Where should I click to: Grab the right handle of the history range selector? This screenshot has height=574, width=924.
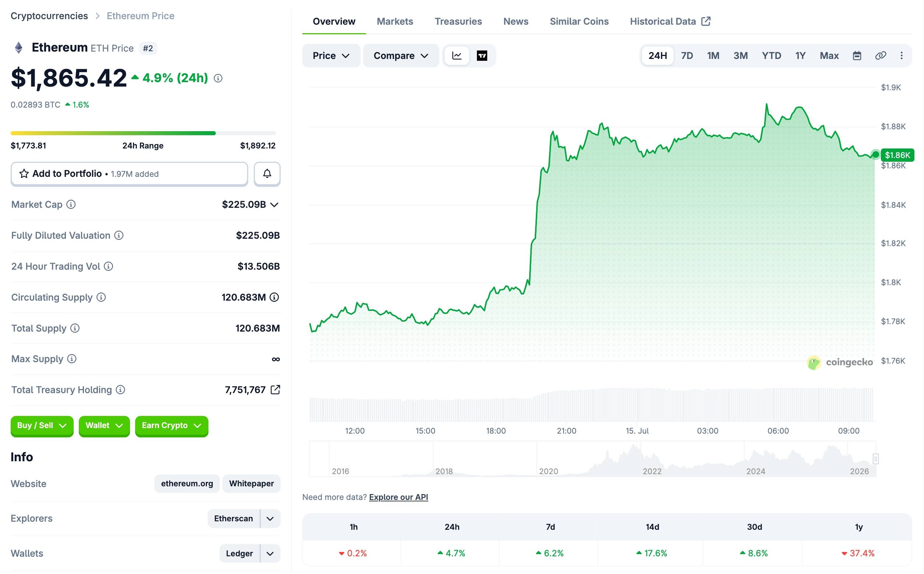tap(875, 459)
